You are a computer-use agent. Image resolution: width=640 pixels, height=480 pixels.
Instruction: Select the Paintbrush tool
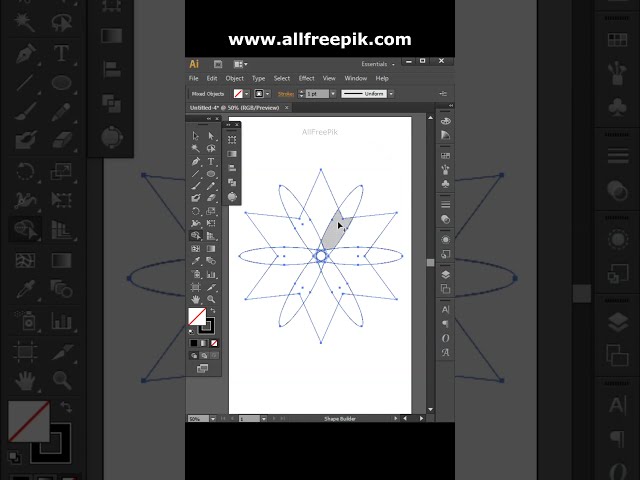[x=196, y=186]
